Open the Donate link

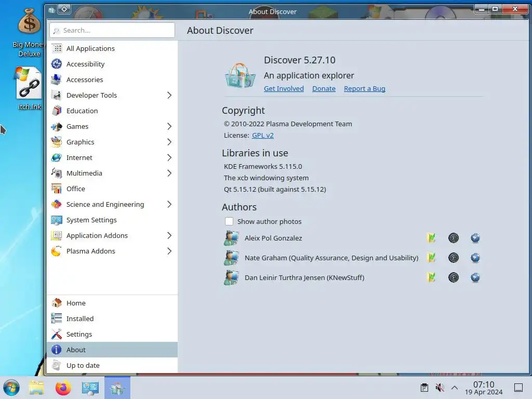click(x=324, y=88)
